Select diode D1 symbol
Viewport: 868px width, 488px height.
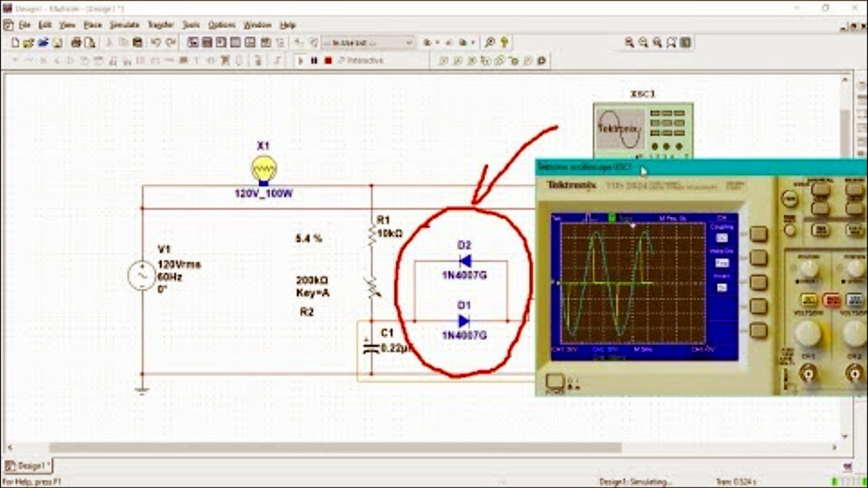(465, 321)
